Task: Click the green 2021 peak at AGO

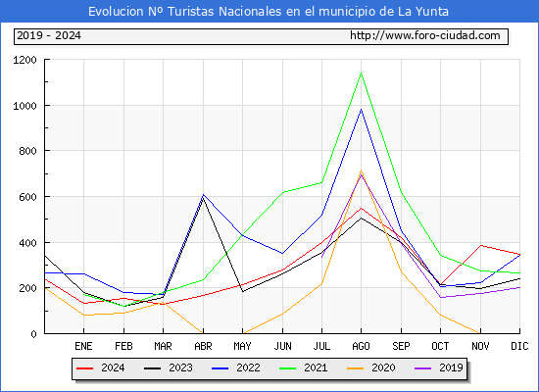Action: tap(361, 73)
